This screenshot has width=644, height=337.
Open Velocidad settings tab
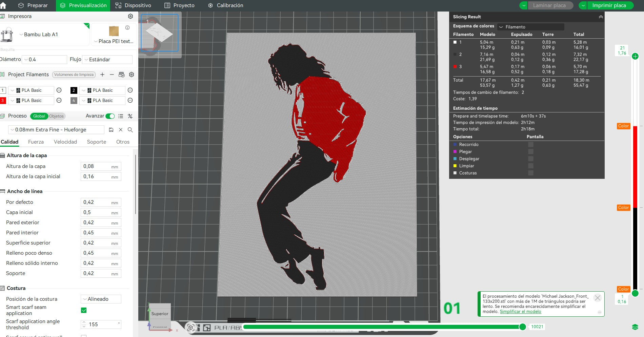(x=65, y=142)
